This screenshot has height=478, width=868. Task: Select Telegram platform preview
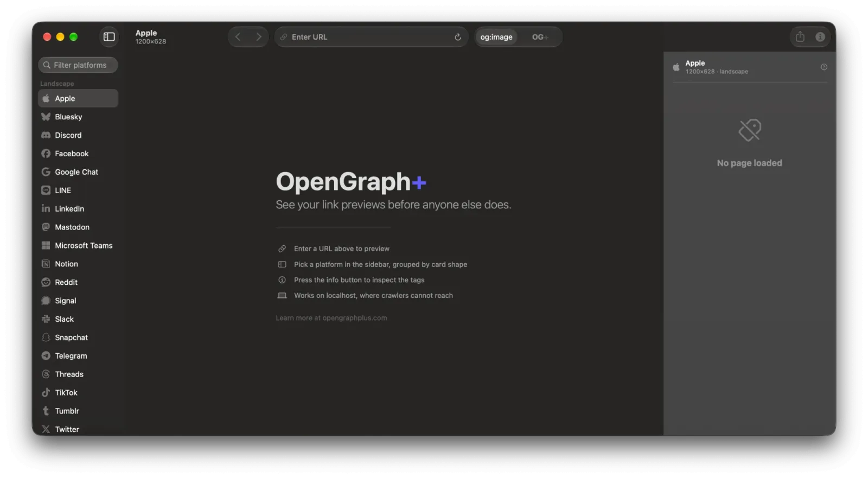pyautogui.click(x=78, y=356)
